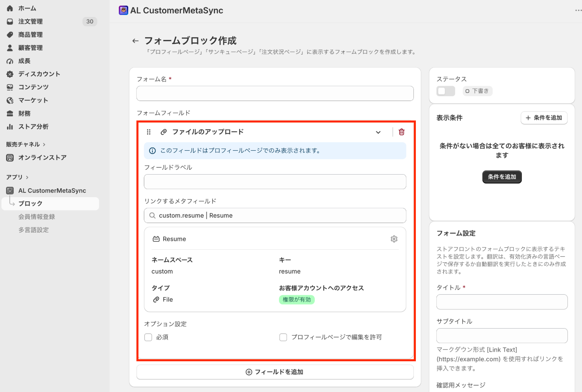The image size is (582, 392).
Task: Click the ディスカウント badge icon
Action: click(10, 74)
